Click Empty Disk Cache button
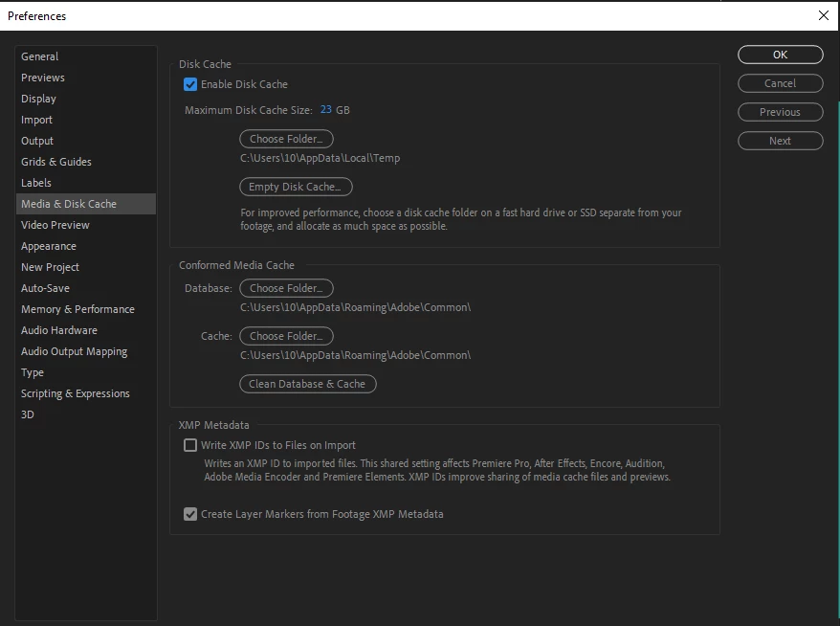 coord(296,187)
